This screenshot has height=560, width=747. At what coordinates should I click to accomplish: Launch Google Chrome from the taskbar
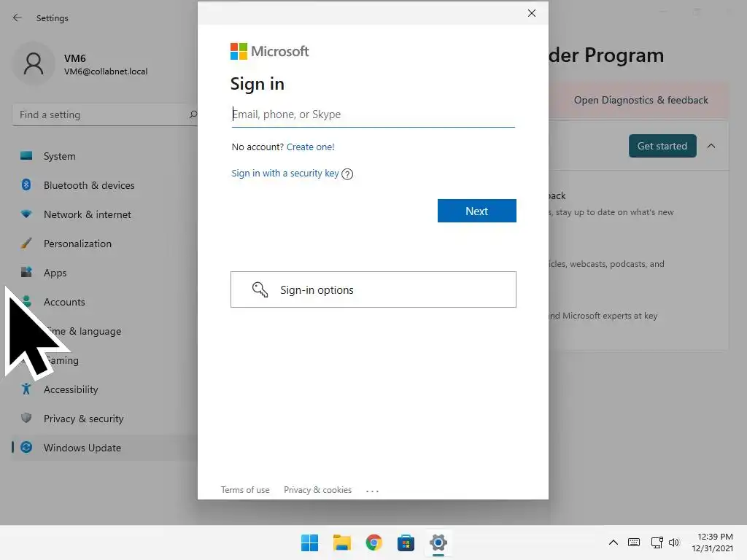(x=373, y=542)
